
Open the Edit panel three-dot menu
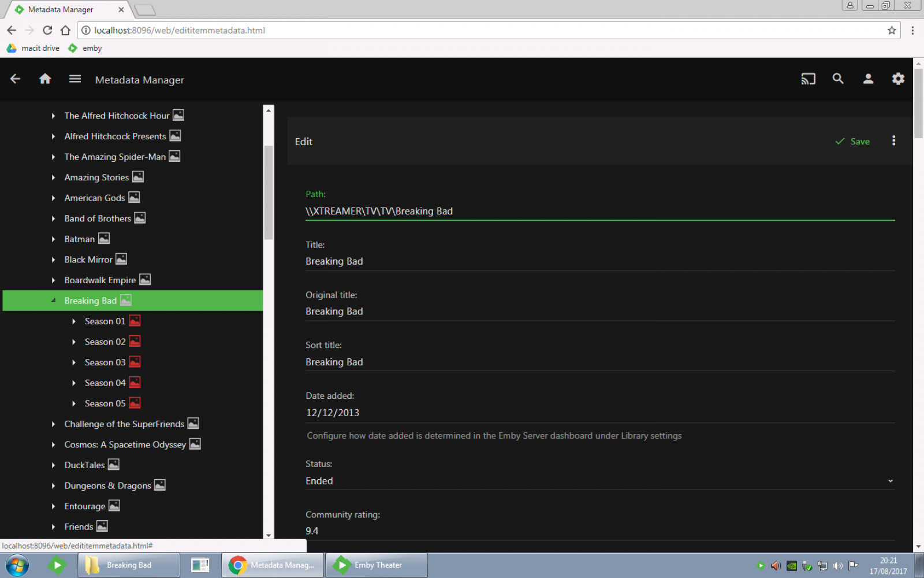(x=893, y=141)
